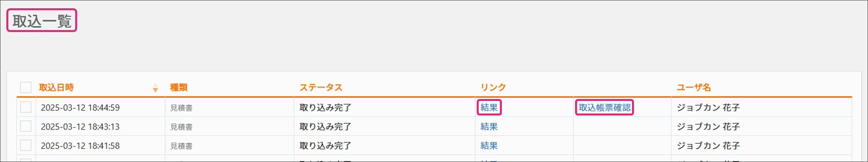
Task: Tick the select-all checkbox in the table header
Action: [25, 87]
